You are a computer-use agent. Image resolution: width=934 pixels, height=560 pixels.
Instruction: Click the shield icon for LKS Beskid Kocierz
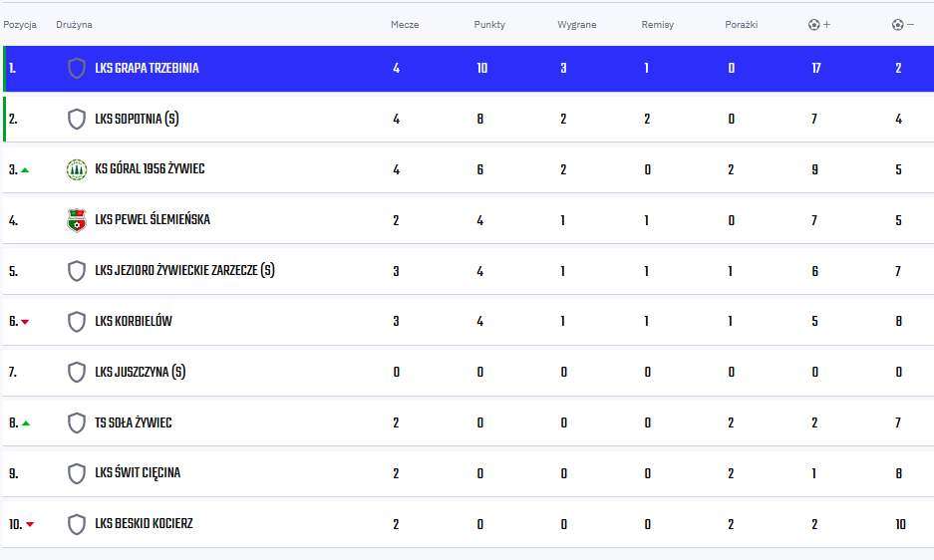(x=76, y=524)
